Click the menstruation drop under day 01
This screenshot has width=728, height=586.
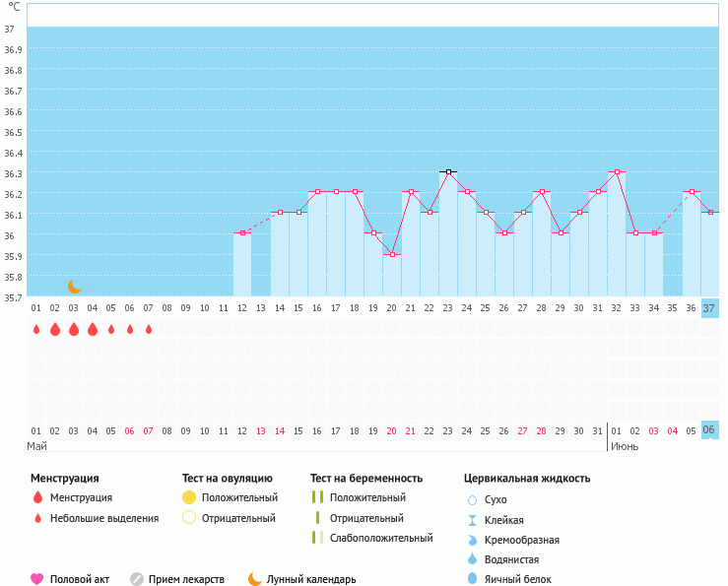(36, 330)
